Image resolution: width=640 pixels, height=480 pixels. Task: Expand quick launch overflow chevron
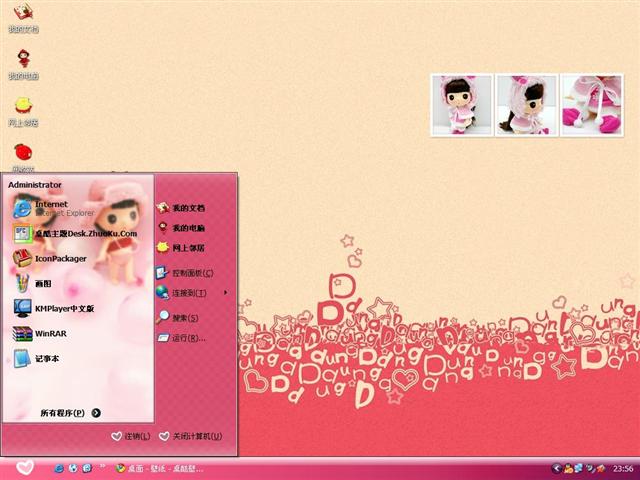[102, 465]
